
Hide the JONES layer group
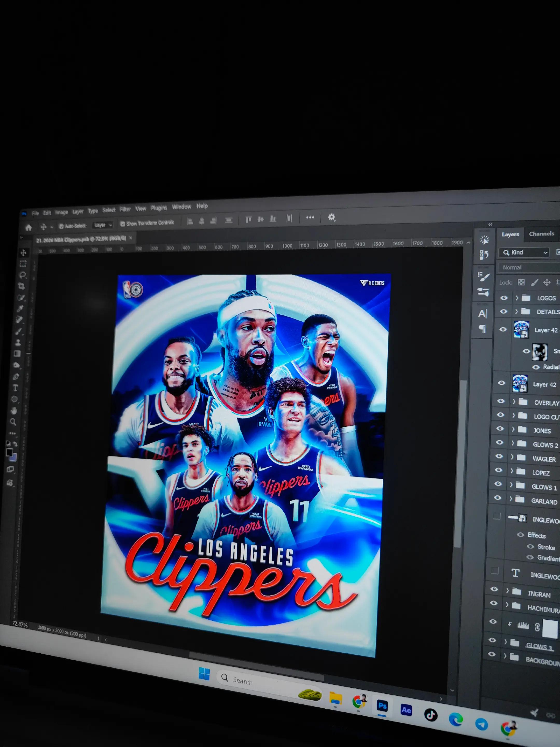click(x=500, y=429)
